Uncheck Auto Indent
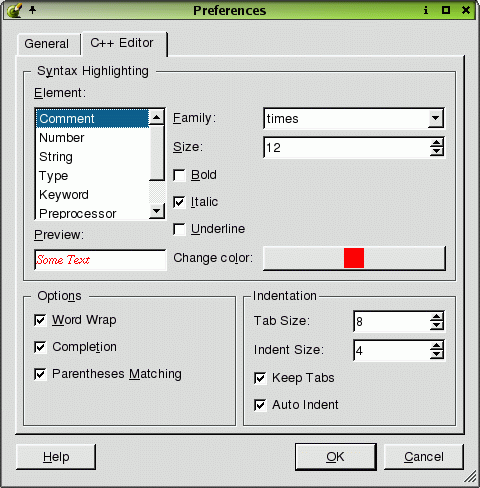Image resolution: width=480 pixels, height=488 pixels. pos(260,405)
